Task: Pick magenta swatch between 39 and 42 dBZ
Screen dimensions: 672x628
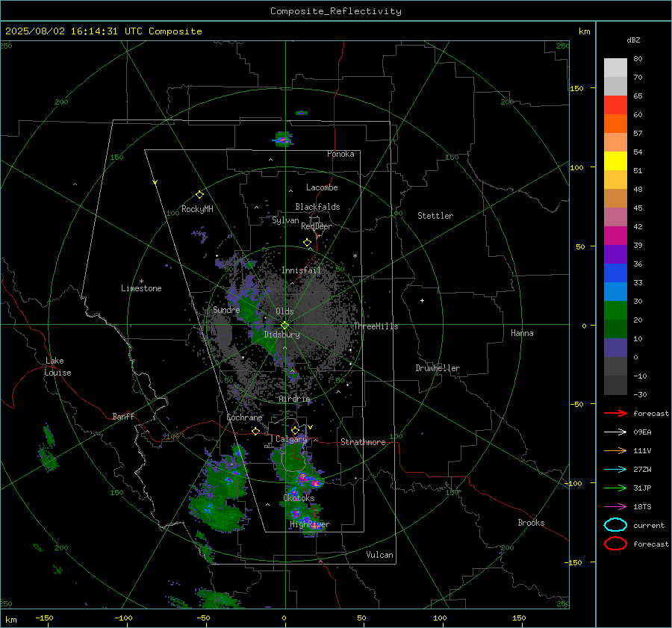Action: pyautogui.click(x=615, y=235)
